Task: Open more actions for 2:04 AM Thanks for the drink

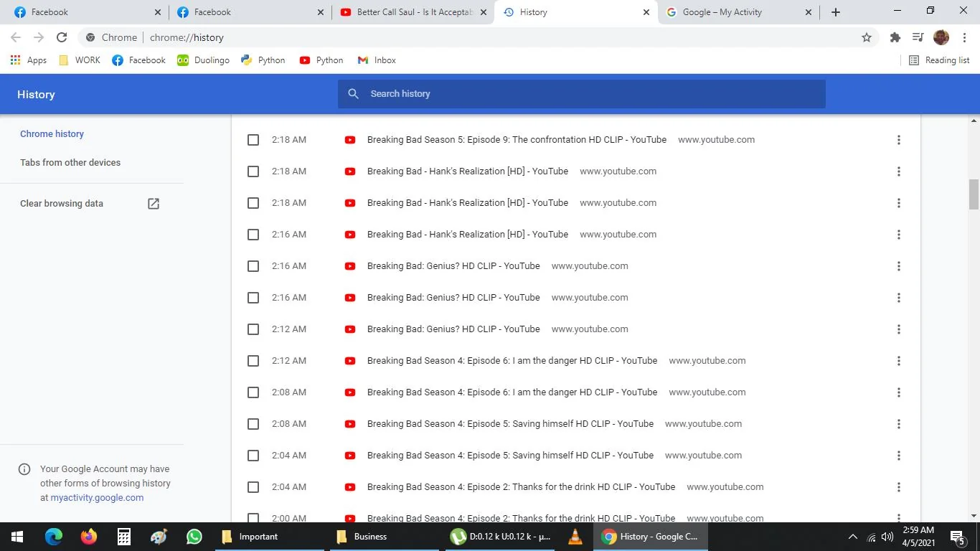Action: pos(898,487)
